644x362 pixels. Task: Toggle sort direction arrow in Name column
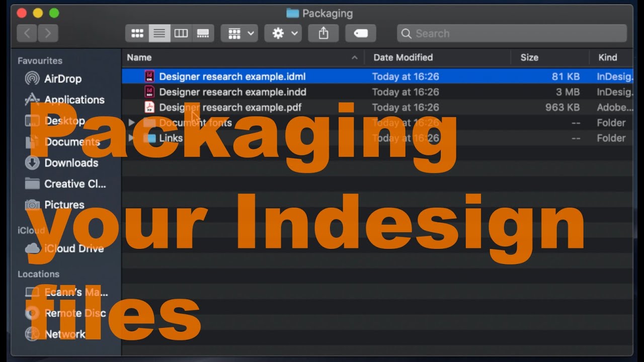[x=355, y=57]
